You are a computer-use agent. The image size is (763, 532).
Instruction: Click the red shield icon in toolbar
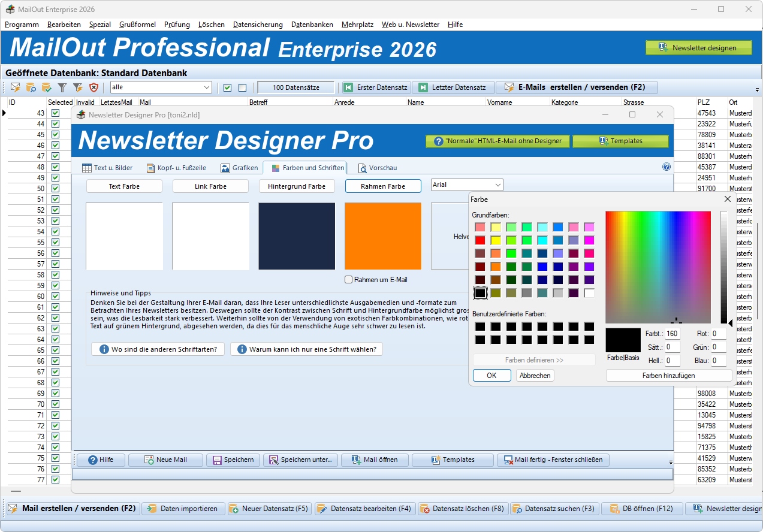tap(94, 87)
